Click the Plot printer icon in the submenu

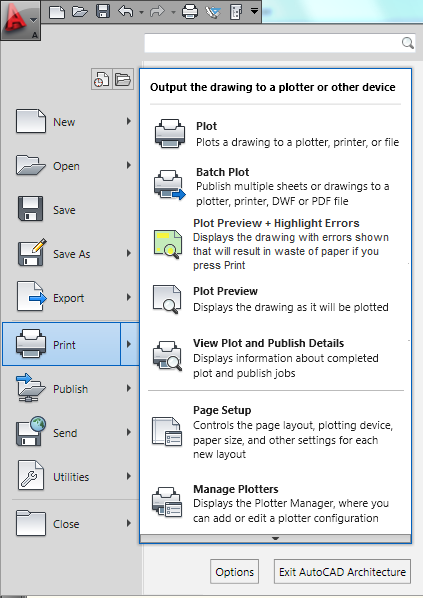[x=170, y=133]
